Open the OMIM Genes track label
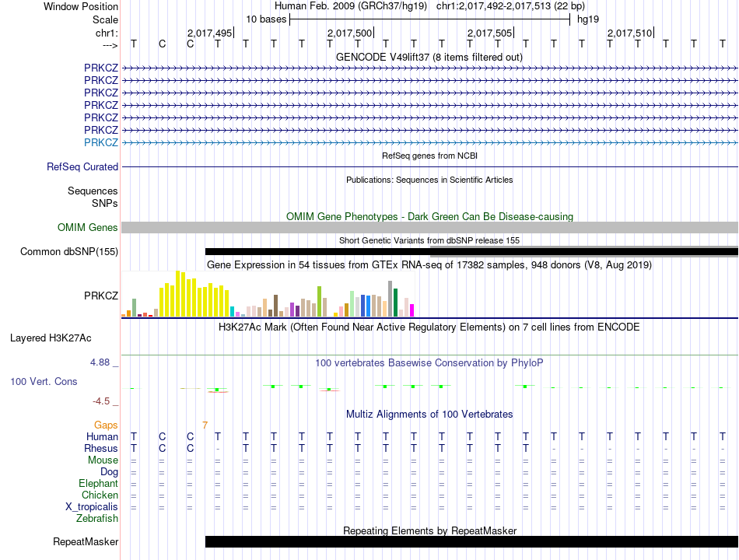739x560 pixels. (x=88, y=228)
